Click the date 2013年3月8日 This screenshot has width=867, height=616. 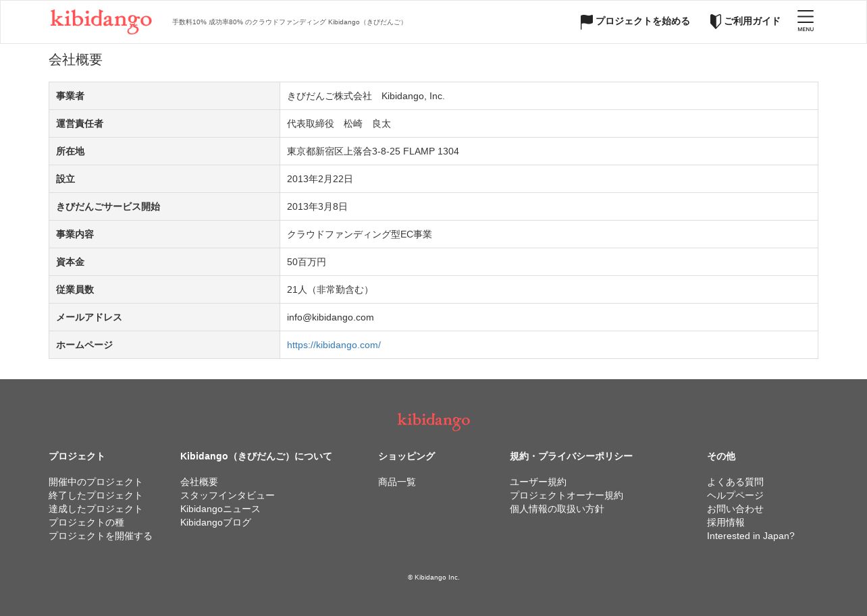coord(317,206)
